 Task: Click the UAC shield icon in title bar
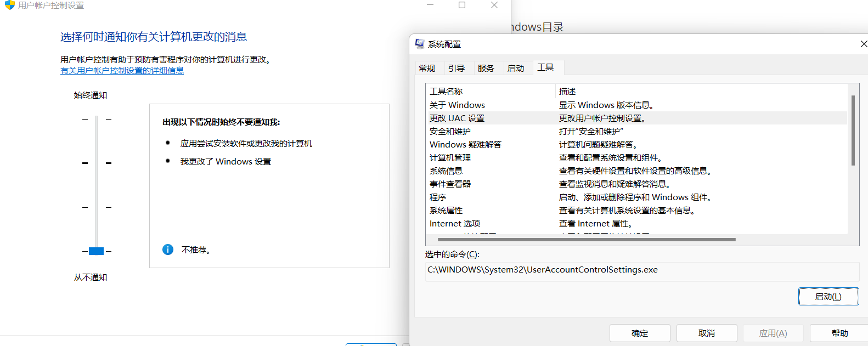pos(9,5)
